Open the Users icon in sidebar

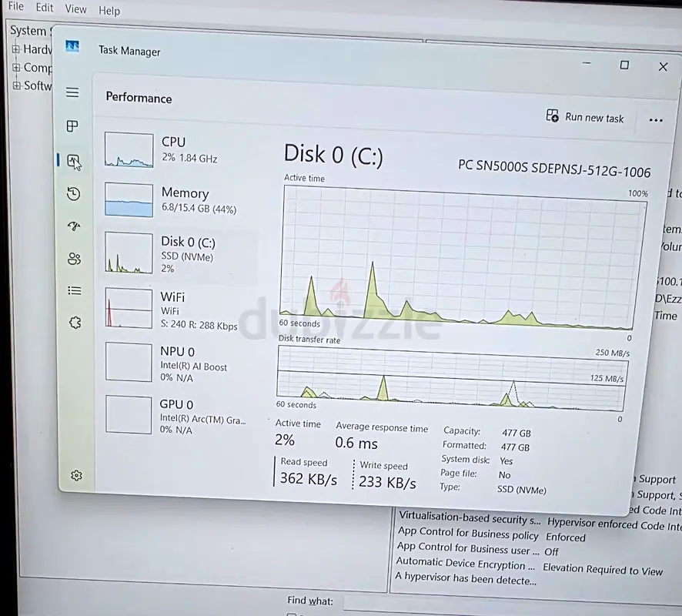75,259
